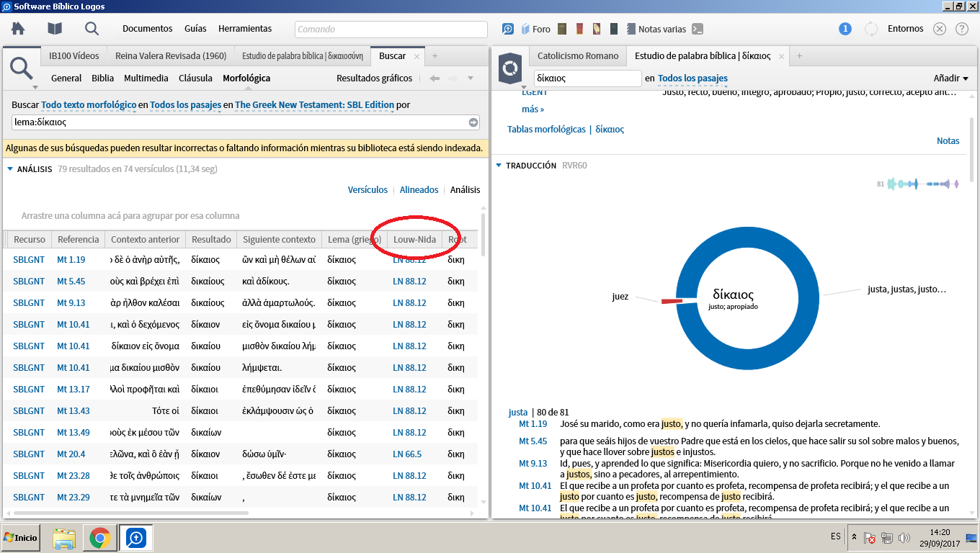Click the word study panel ring icon
Viewport: 980px width, 553px height.
(x=510, y=67)
